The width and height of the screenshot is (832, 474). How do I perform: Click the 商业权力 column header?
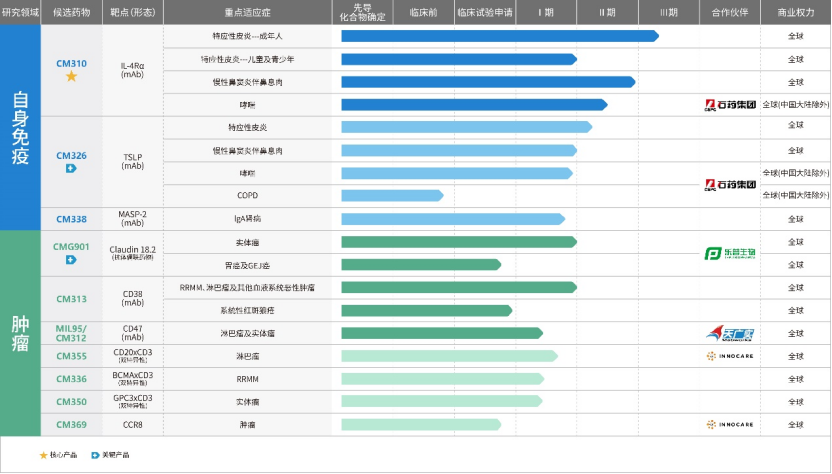[796, 12]
